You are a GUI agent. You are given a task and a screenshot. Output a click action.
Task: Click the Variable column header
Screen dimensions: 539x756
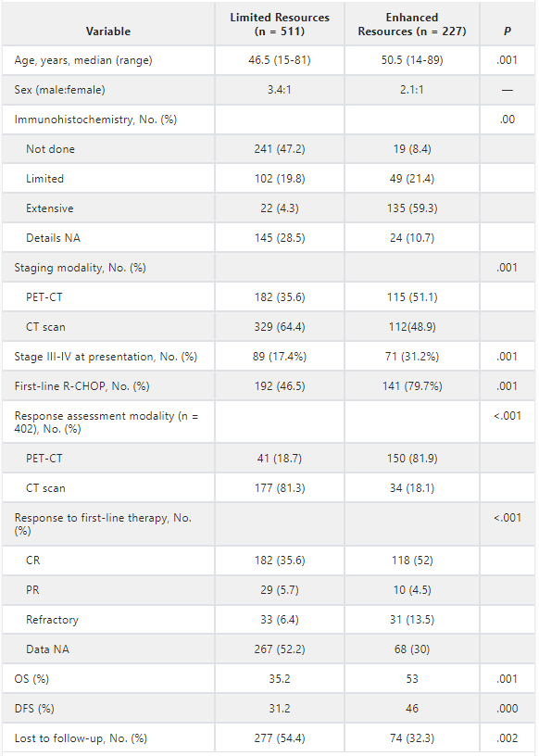108,31
